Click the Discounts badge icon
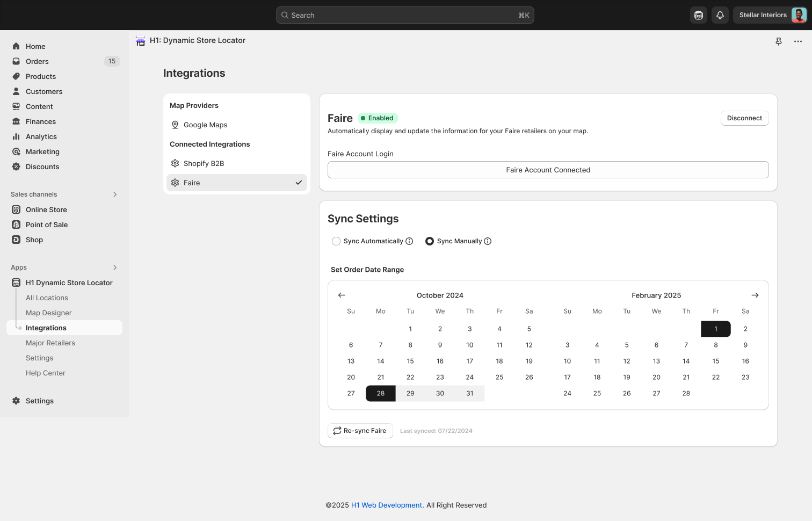 (16, 167)
